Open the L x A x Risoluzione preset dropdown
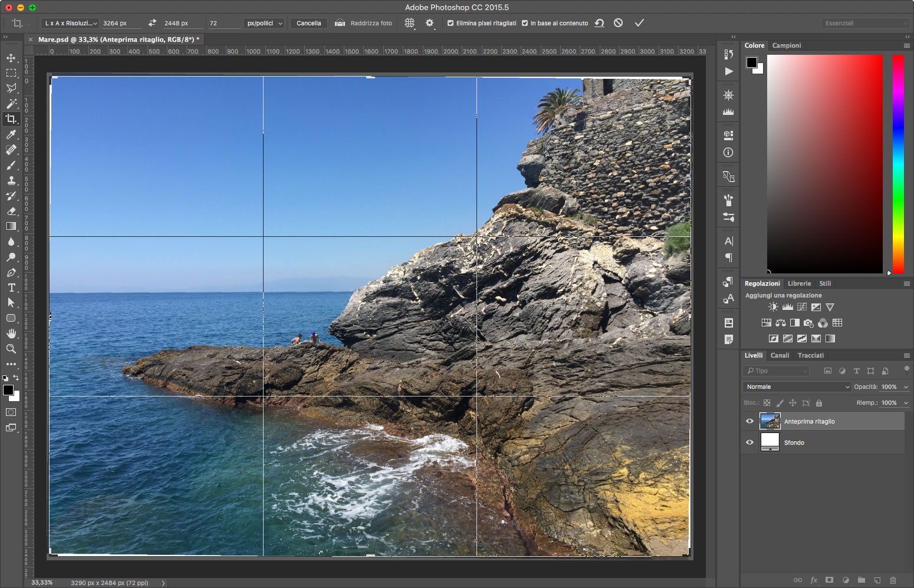 click(70, 24)
